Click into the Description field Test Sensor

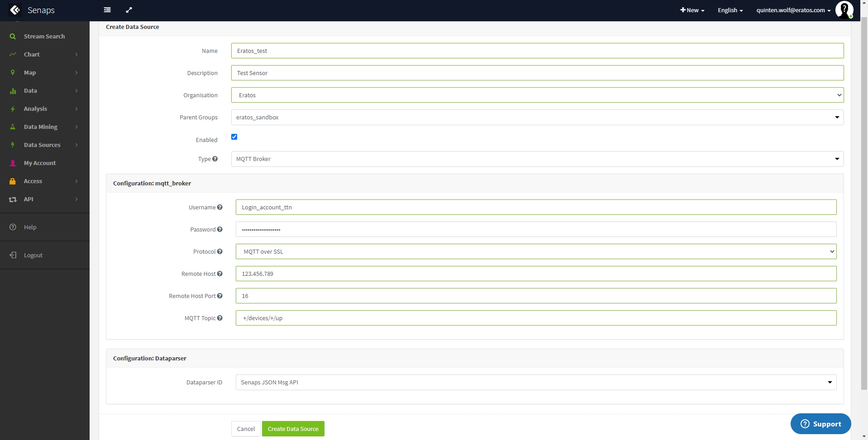coord(537,73)
